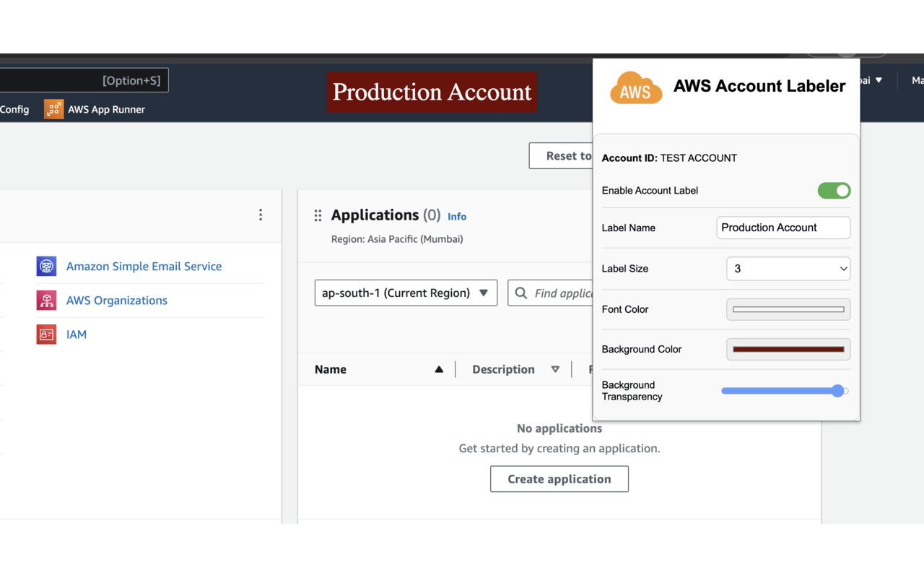Click the Label Name input field
924x578 pixels.
[x=783, y=228]
